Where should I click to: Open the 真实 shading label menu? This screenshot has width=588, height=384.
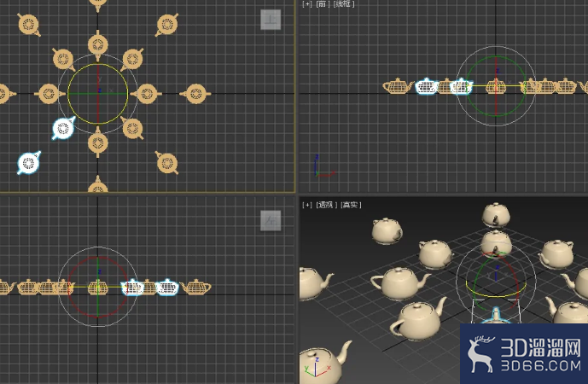[x=351, y=205]
